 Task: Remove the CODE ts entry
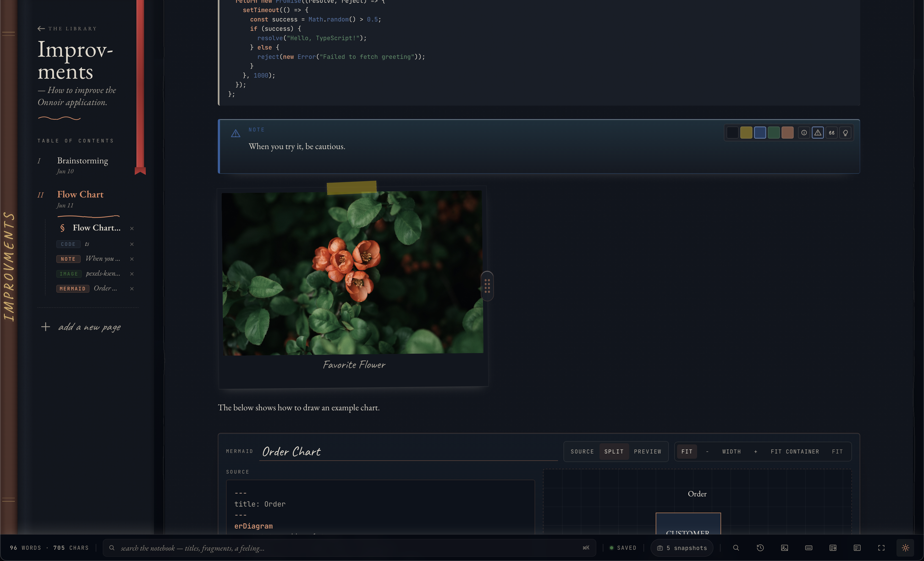(x=132, y=244)
